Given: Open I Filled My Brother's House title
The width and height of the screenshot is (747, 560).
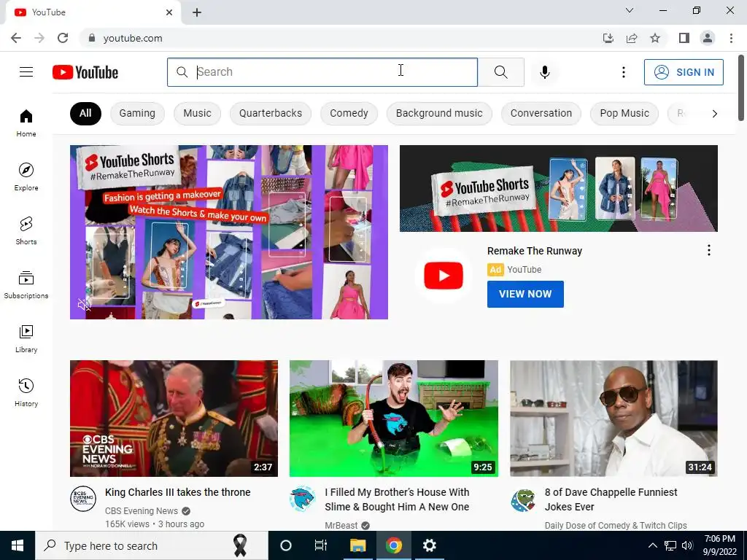Looking at the screenshot, I should 397,499.
